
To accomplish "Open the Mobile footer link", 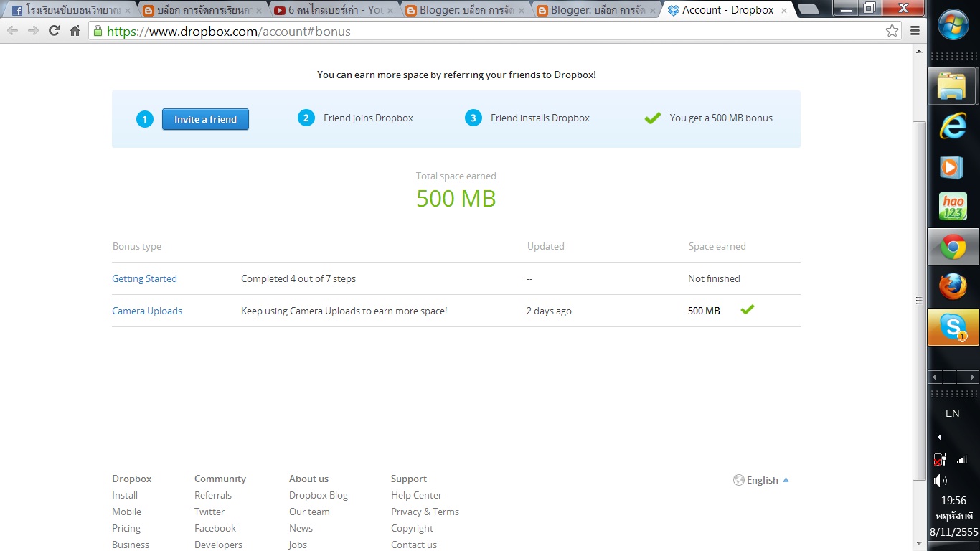I will [x=126, y=512].
